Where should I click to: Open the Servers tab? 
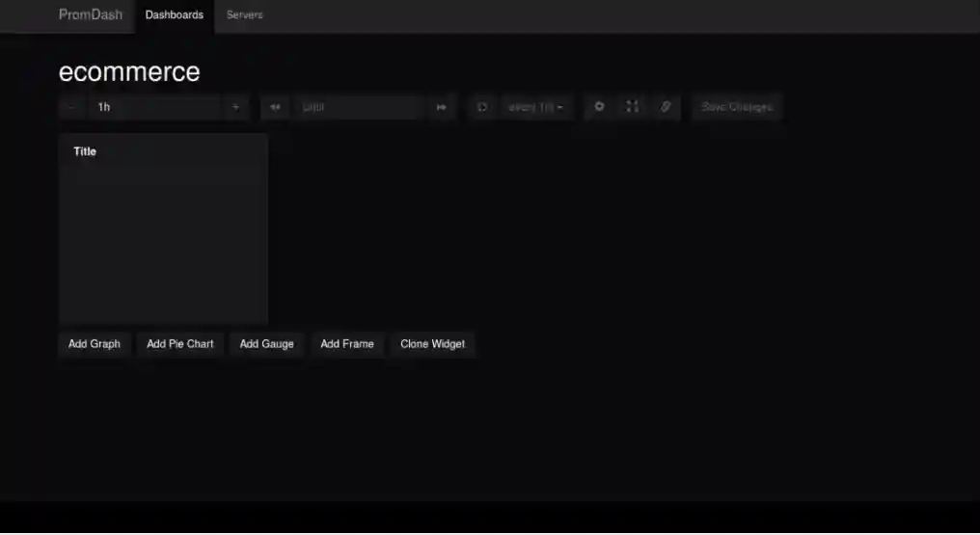[x=244, y=15]
